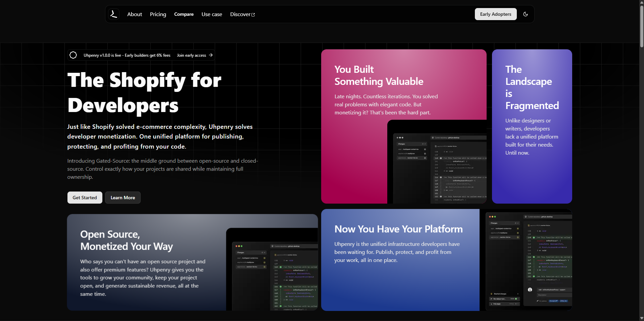Click the repository icon in the mockup title bar
The width and height of the screenshot is (644, 321).
pyautogui.click(x=526, y=217)
